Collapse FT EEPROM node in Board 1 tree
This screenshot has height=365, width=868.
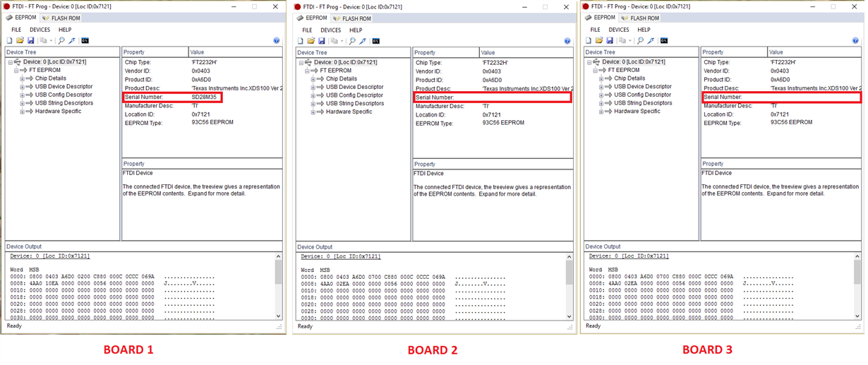coord(16,71)
